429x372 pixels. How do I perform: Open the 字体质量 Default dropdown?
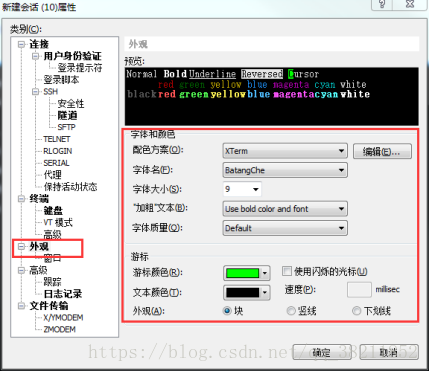coord(285,228)
